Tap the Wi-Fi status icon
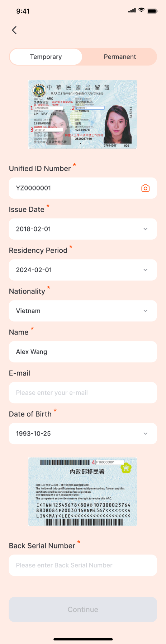The image size is (166, 644). [x=141, y=10]
